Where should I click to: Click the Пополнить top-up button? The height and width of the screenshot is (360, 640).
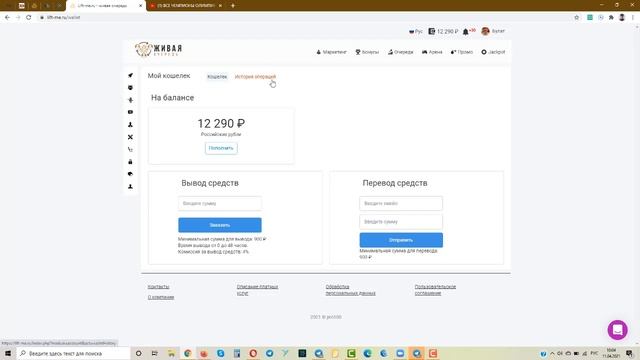(221, 148)
